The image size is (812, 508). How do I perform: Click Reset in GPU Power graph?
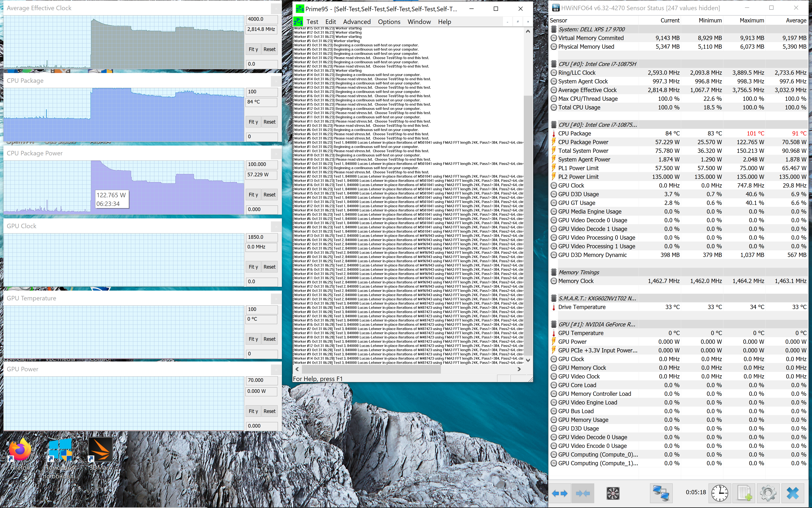pyautogui.click(x=269, y=411)
